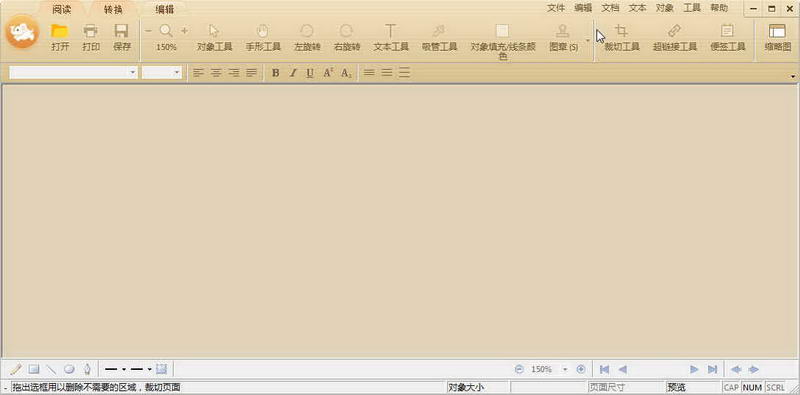
Task: Zoom out with the top toolbar minus
Action: tap(148, 31)
